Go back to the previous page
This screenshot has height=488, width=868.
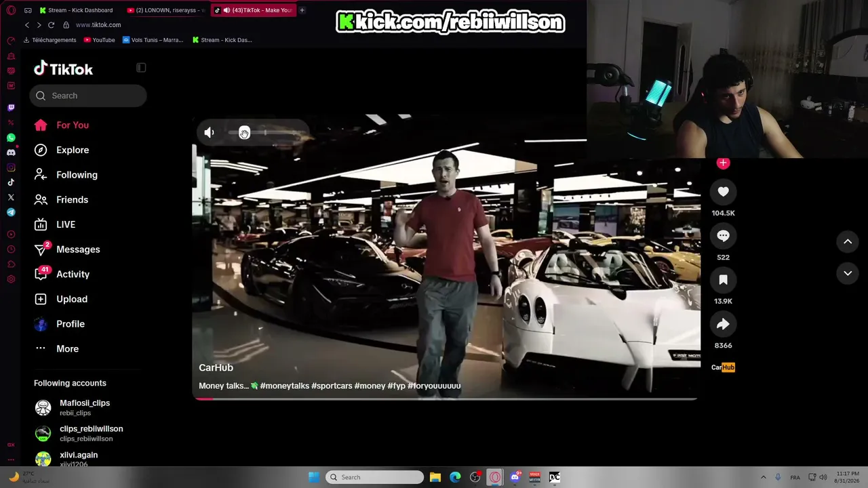pyautogui.click(x=27, y=25)
